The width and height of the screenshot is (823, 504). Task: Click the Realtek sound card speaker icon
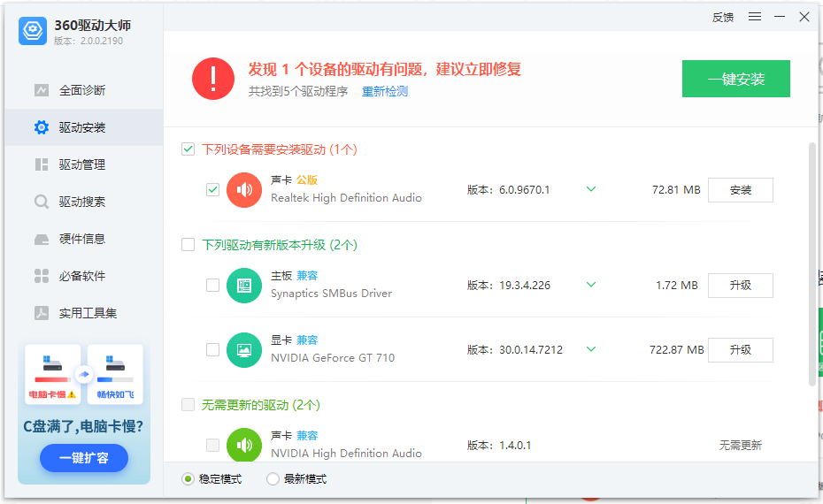244,190
